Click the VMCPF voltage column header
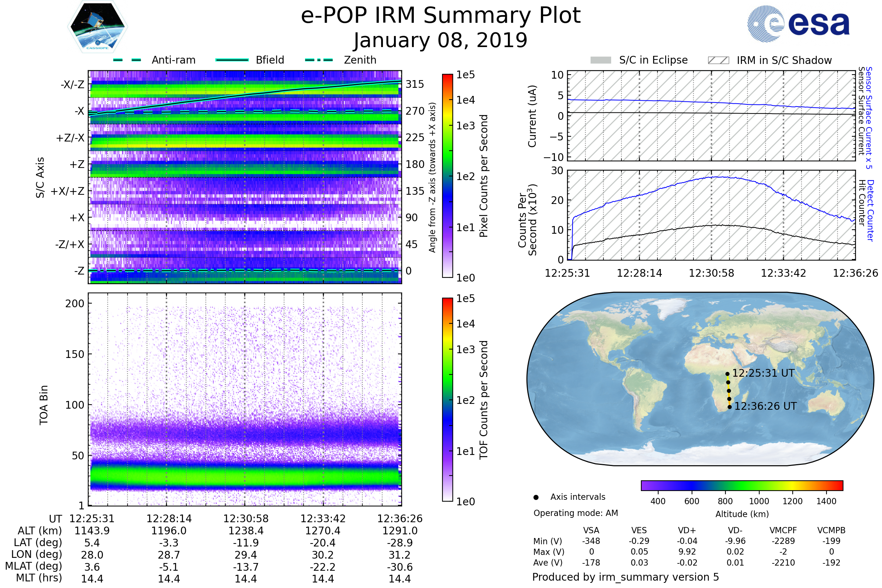This screenshot has width=882, height=588. (783, 530)
